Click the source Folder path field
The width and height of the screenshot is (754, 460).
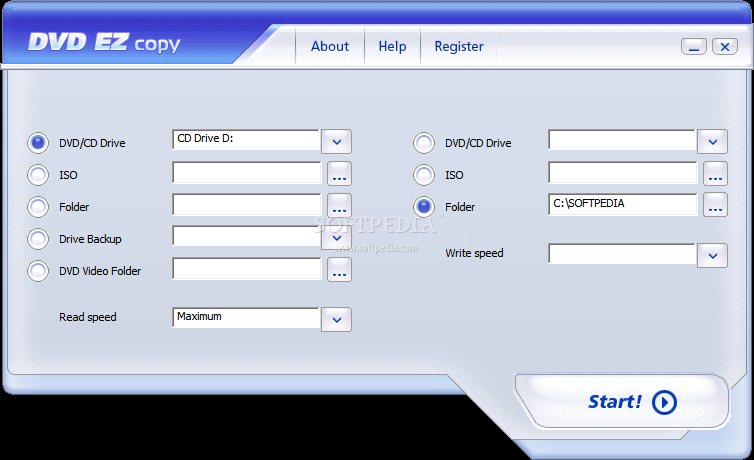click(x=247, y=205)
